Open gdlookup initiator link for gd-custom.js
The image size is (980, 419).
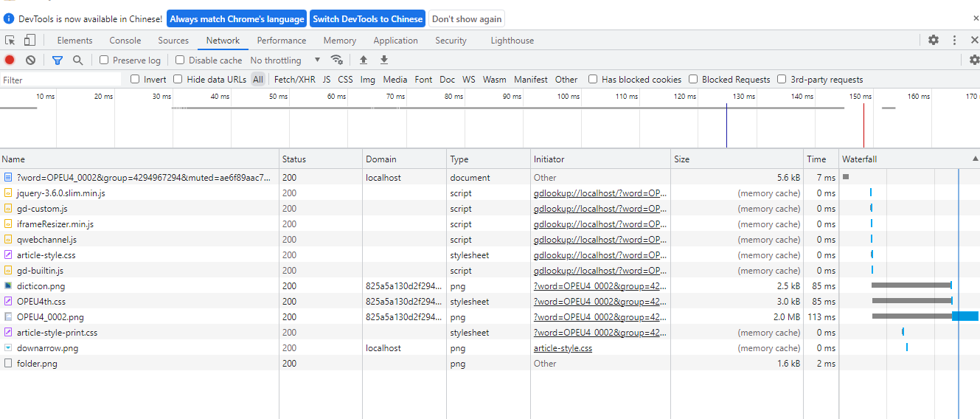click(x=600, y=208)
